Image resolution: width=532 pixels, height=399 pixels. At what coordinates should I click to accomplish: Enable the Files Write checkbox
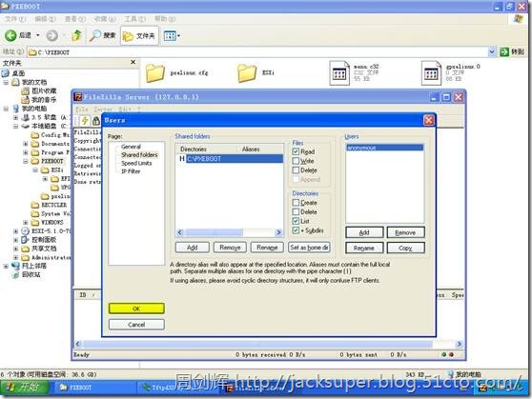tap(296, 161)
